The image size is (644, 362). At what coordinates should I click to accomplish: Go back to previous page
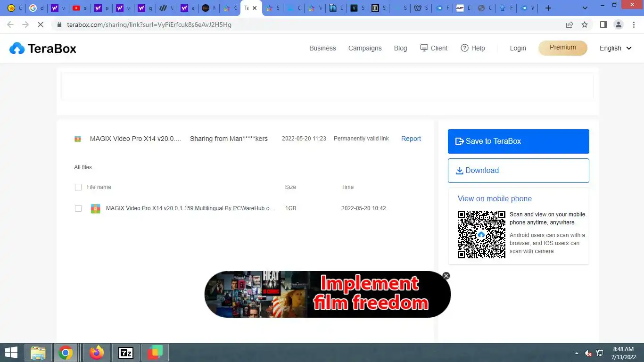[10, 25]
